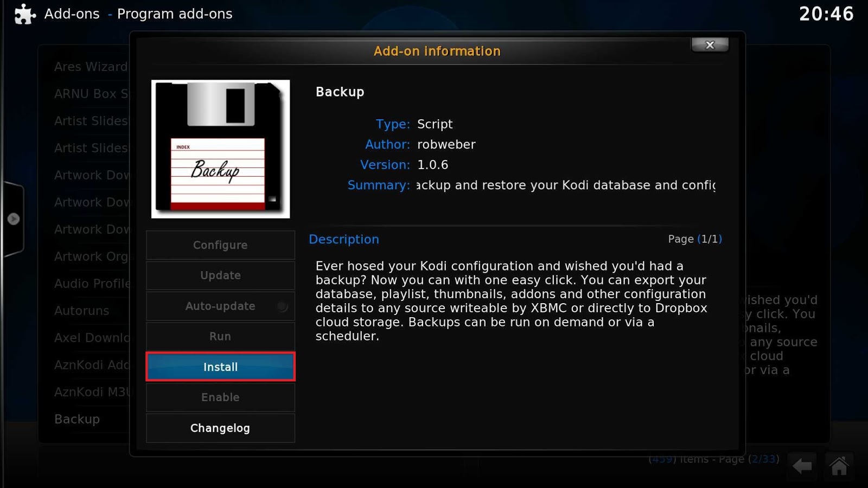Click the Backup floppy disk artwork
Image resolution: width=868 pixels, height=488 pixels.
[x=220, y=149]
